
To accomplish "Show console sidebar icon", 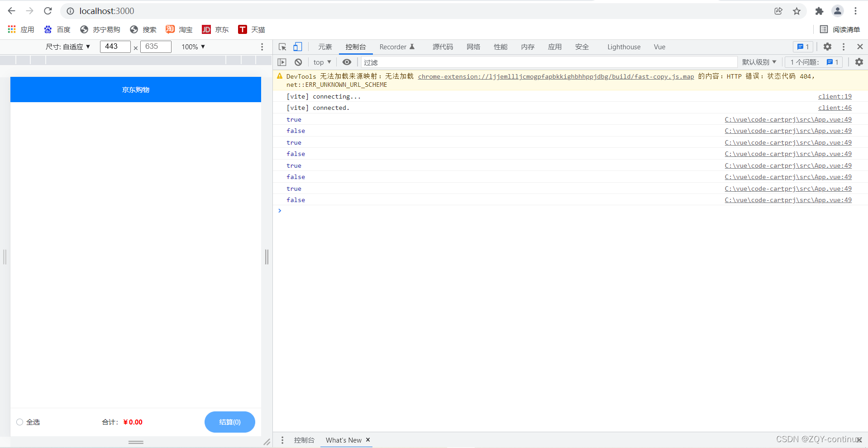I will click(282, 62).
